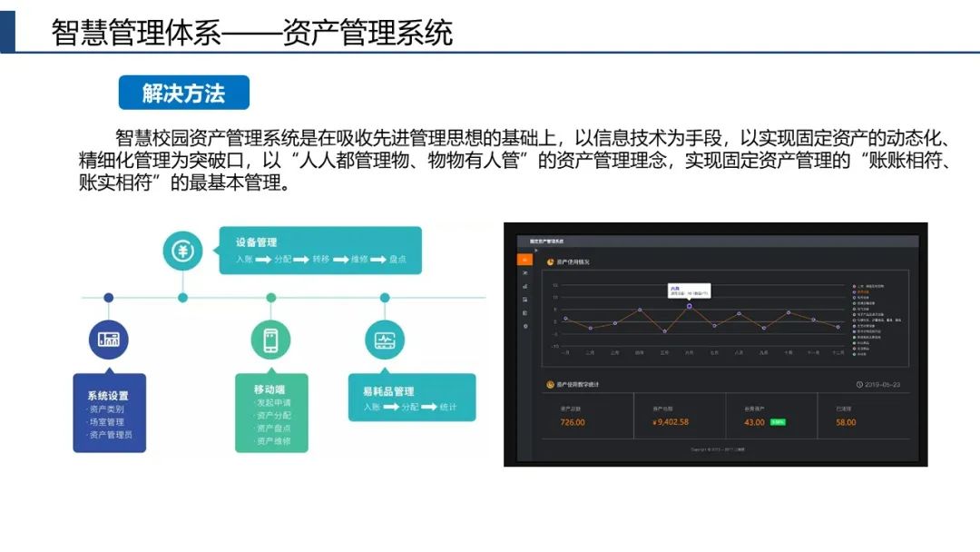This screenshot has height=552, width=980.
Task: Click 维修 step in 设备管理 flow
Action: (359, 259)
